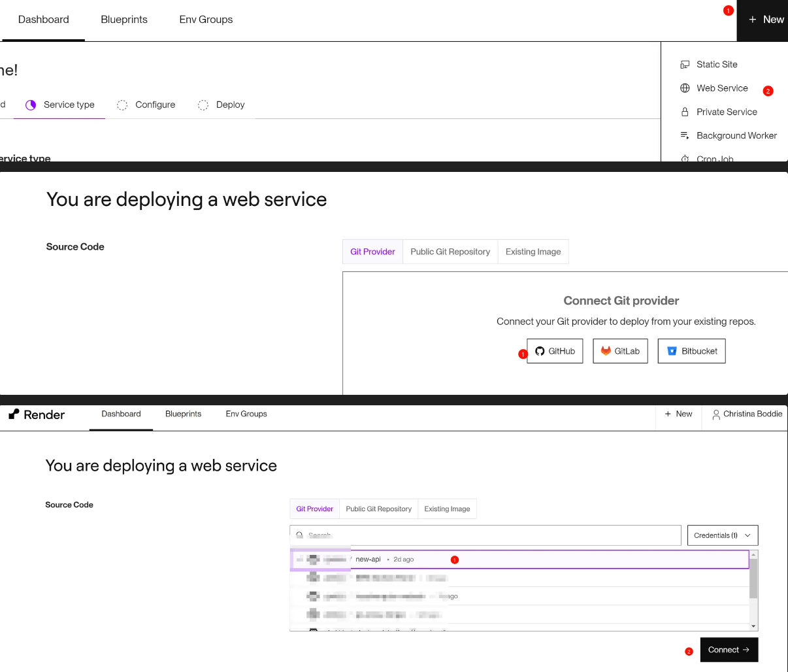Click the white + New button in the Render header
Screen dimensions: 788x672
(x=678, y=414)
